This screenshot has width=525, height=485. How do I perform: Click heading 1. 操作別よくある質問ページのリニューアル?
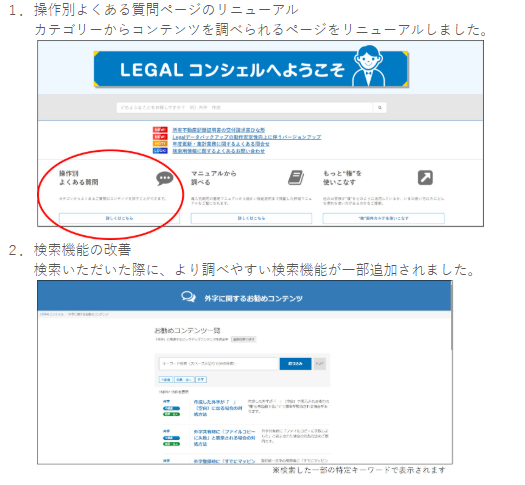(x=153, y=10)
